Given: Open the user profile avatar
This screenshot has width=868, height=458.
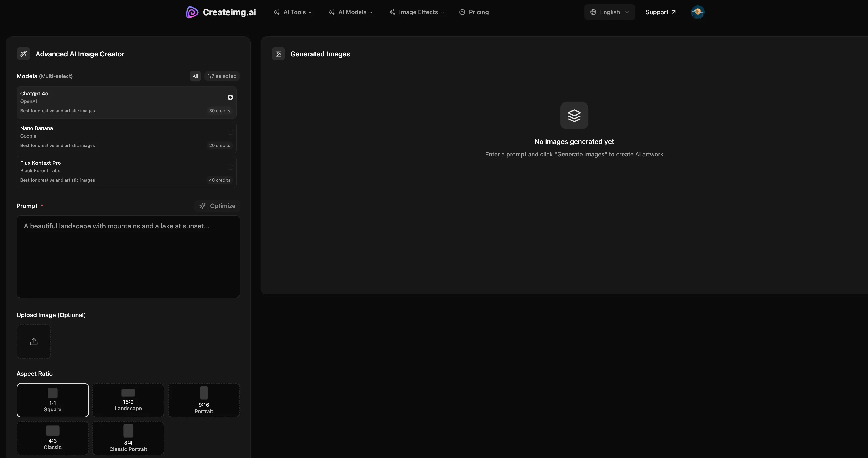Looking at the screenshot, I should tap(697, 12).
